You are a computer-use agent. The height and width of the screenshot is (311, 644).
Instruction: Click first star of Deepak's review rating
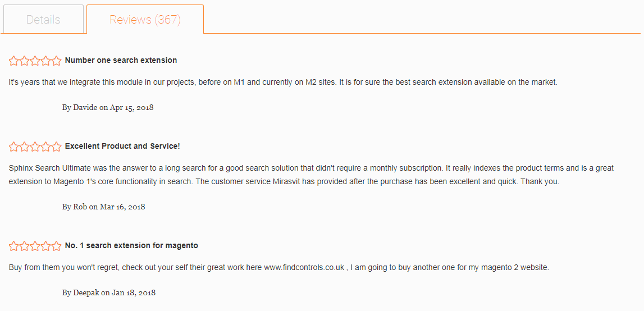click(x=14, y=246)
